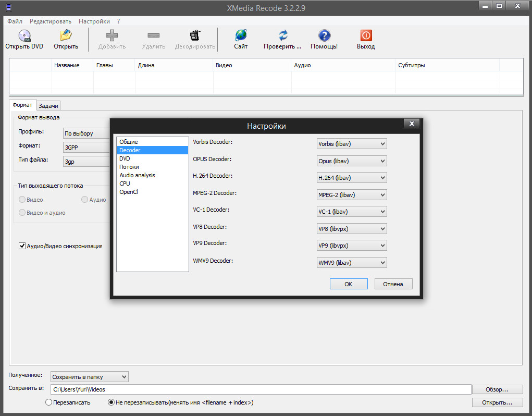Open a file with the Открыть folder icon
The width and height of the screenshot is (532, 416).
click(x=66, y=35)
